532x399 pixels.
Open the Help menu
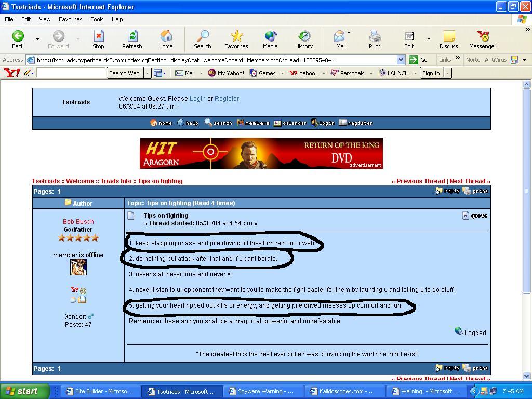(x=117, y=19)
